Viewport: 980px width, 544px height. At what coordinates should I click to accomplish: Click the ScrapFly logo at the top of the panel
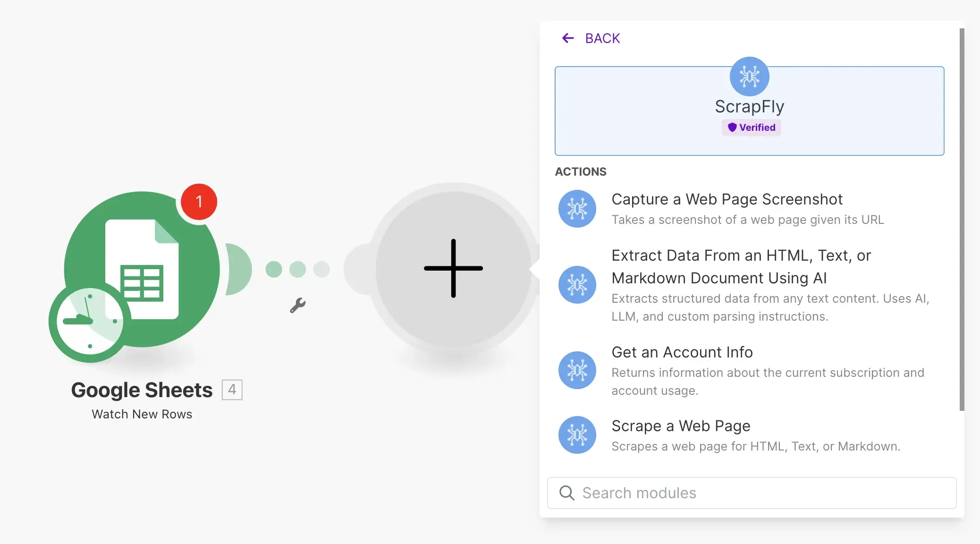coord(750,76)
